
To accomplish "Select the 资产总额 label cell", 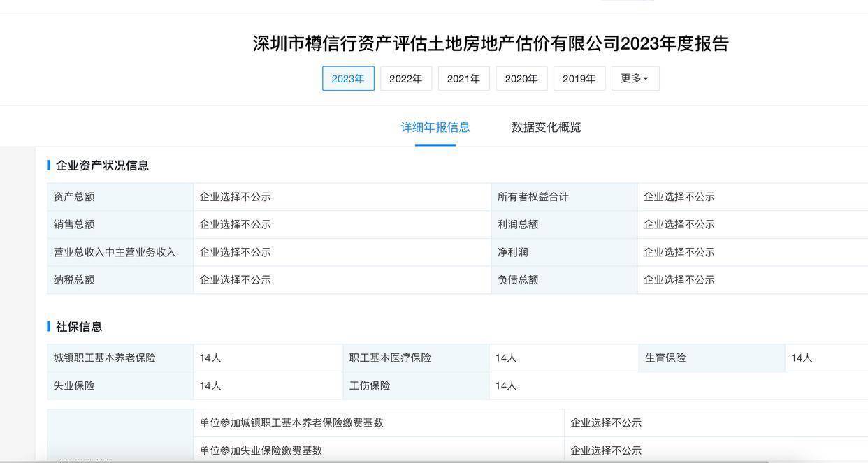I will coord(74,197).
